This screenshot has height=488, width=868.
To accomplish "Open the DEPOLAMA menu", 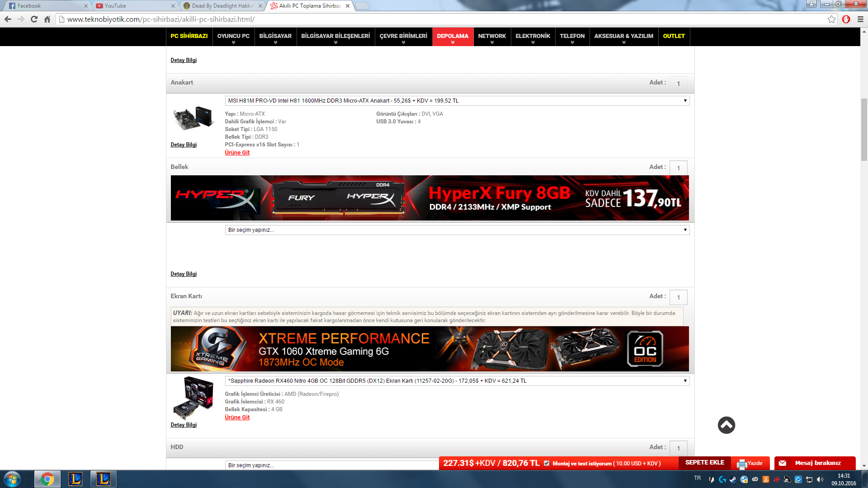I will coord(453,37).
